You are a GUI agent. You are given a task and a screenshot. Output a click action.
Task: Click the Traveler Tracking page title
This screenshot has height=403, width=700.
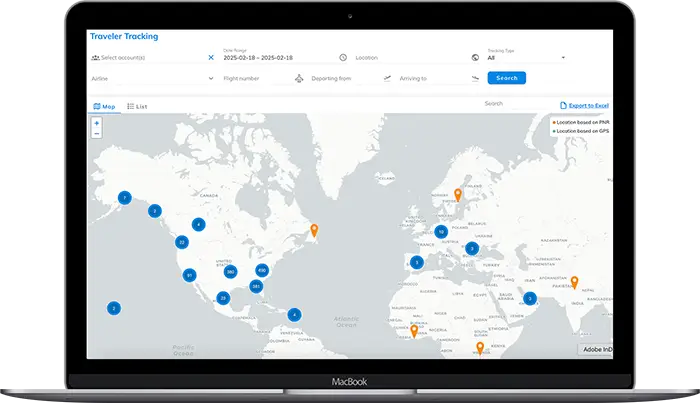click(x=124, y=37)
